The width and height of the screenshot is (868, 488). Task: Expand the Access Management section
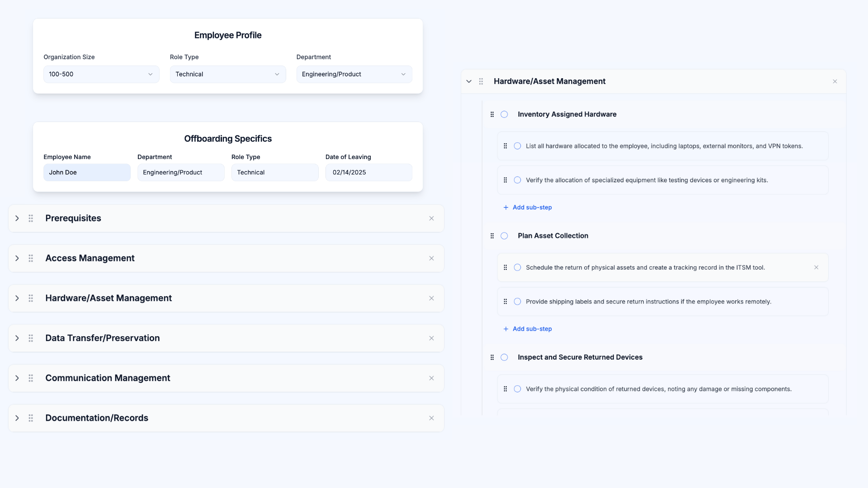click(x=17, y=258)
